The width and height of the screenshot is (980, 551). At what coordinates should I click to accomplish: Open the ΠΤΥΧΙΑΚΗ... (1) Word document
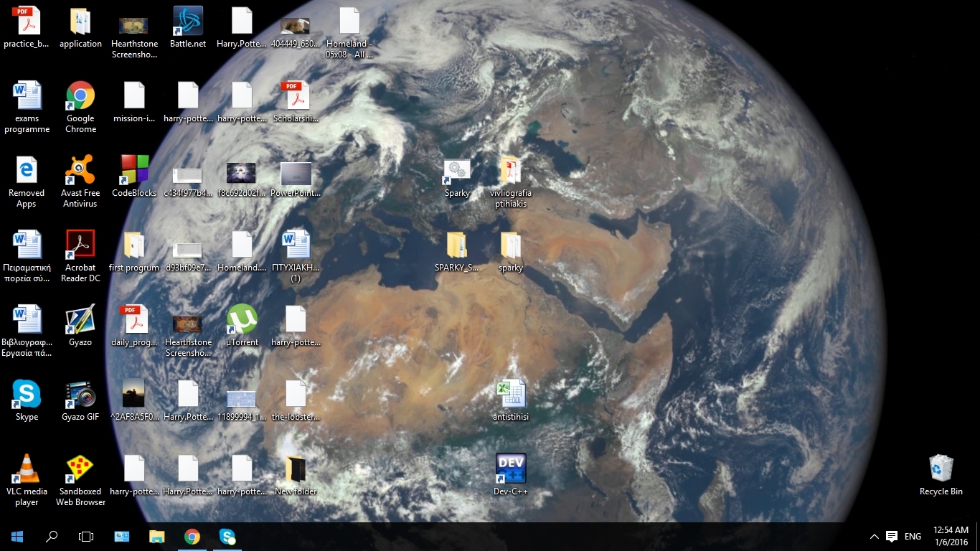(296, 256)
